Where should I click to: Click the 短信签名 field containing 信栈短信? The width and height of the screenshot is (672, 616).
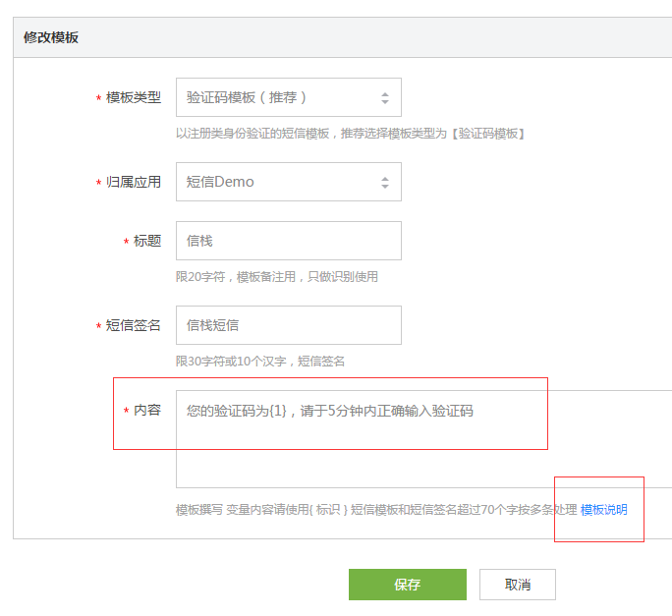point(289,325)
